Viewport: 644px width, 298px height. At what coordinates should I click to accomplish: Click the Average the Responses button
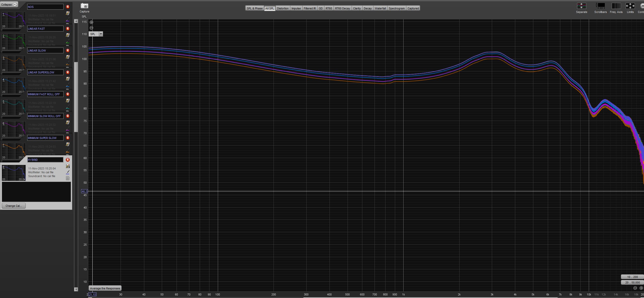(x=105, y=288)
